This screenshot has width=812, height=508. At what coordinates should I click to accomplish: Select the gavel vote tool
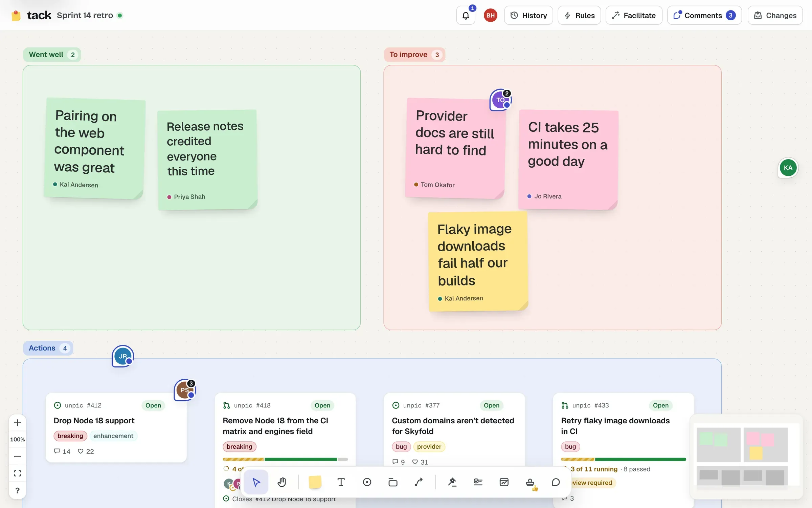[452, 482]
